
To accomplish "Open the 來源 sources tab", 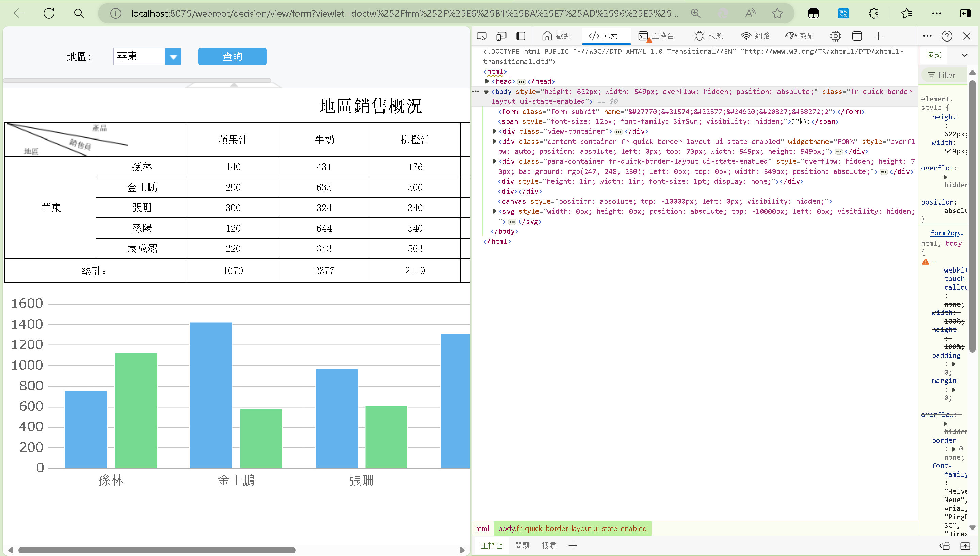I will [708, 36].
